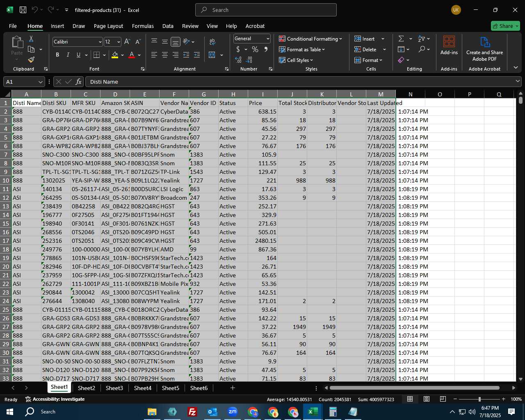Click Accessibility: Investigate in status bar

pyautogui.click(x=55, y=399)
